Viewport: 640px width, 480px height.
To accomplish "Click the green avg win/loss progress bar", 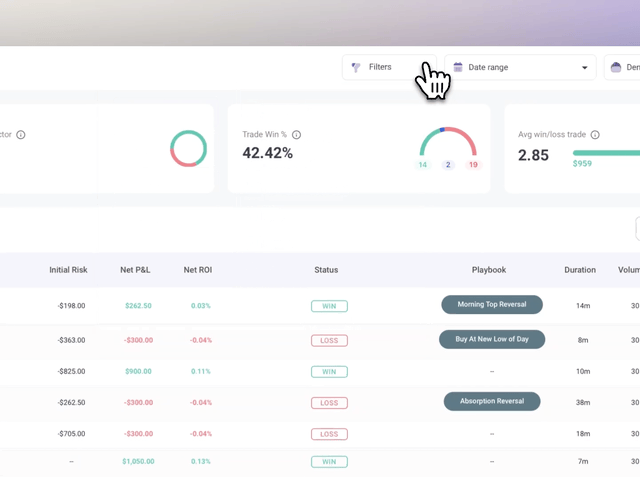I will [x=606, y=153].
